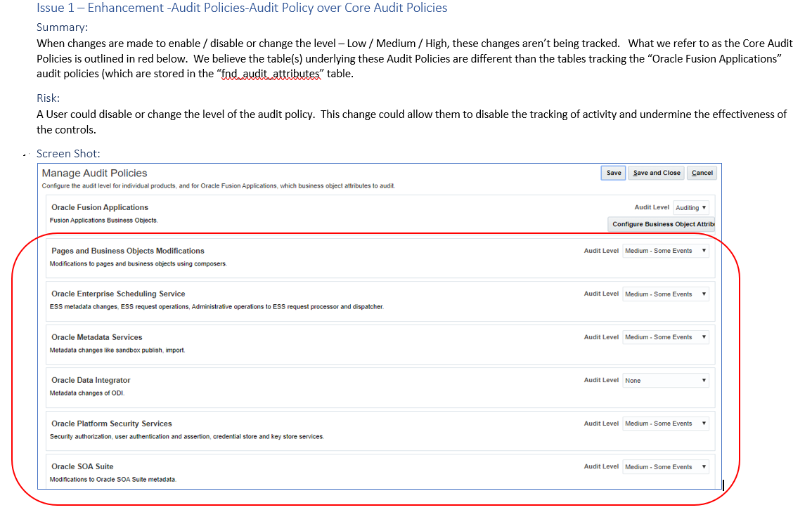
Task: Click 'Fusion Applications Business Objects.' description
Action: point(103,221)
